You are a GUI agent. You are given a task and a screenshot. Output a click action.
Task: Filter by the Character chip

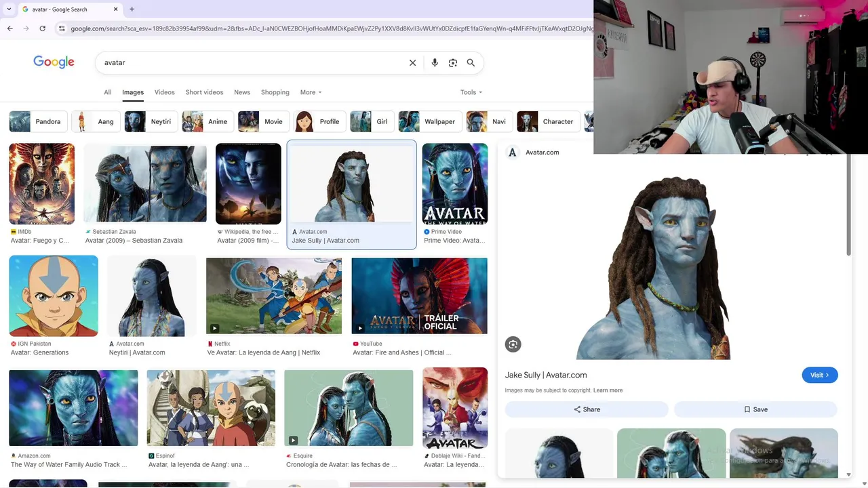point(549,121)
